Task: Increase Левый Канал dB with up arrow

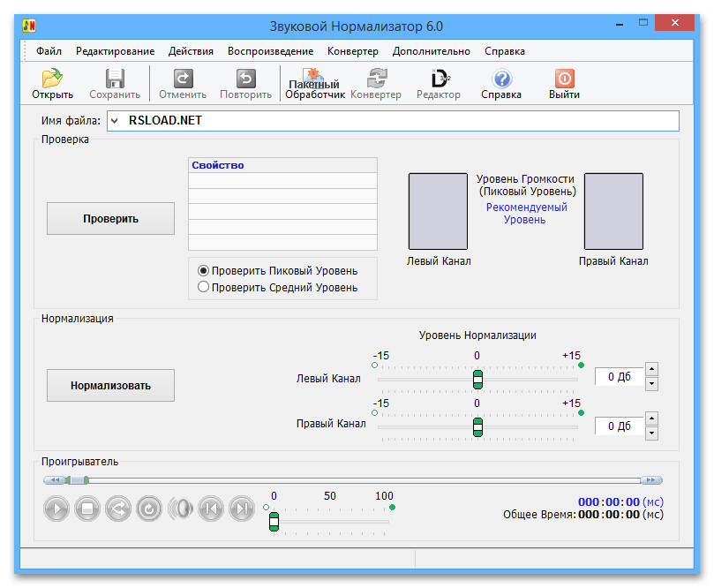Action: click(x=651, y=369)
